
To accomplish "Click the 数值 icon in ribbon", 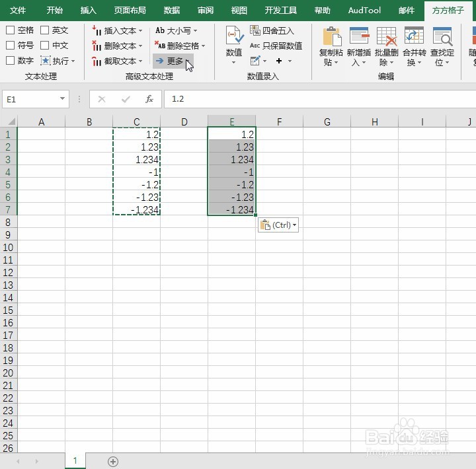I will [x=234, y=36].
